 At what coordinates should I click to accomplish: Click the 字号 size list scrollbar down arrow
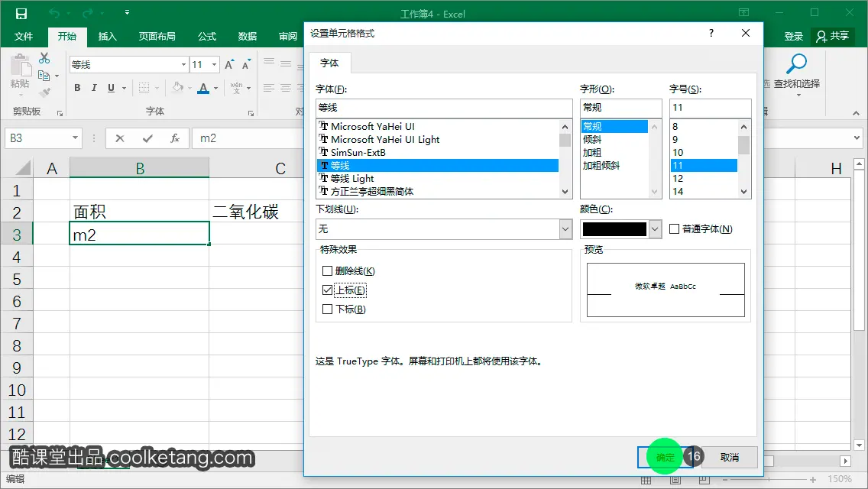tap(744, 192)
